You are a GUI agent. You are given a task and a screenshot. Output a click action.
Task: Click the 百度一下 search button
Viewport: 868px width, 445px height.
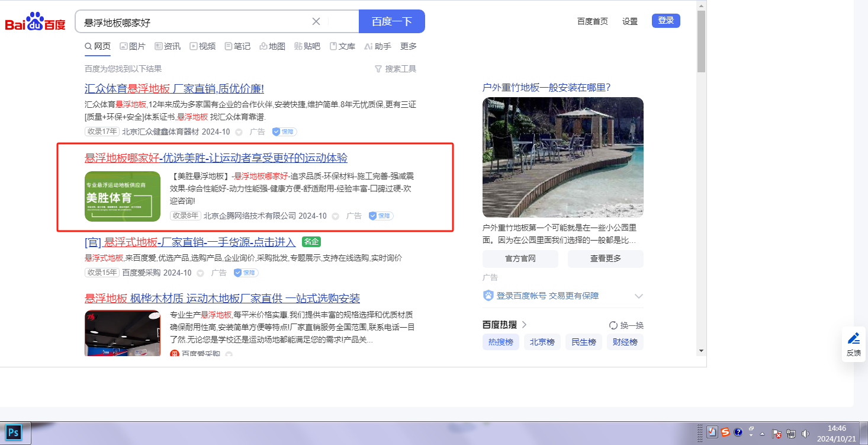click(x=392, y=21)
